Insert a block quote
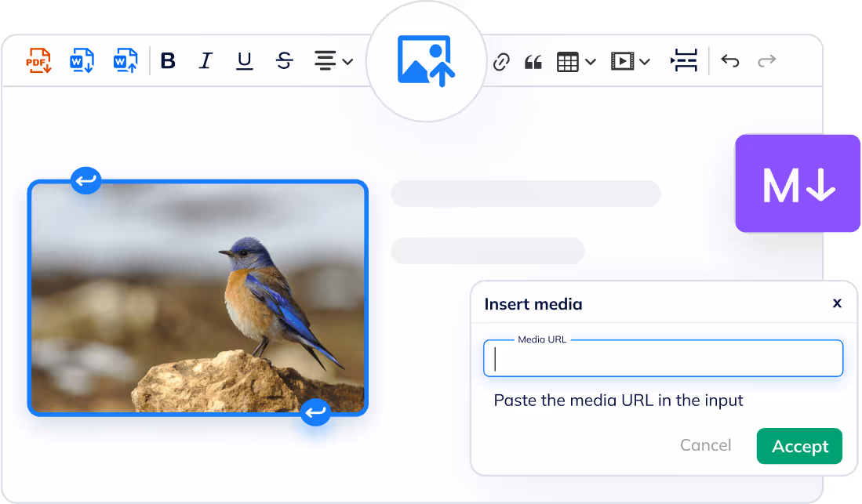 pyautogui.click(x=533, y=62)
